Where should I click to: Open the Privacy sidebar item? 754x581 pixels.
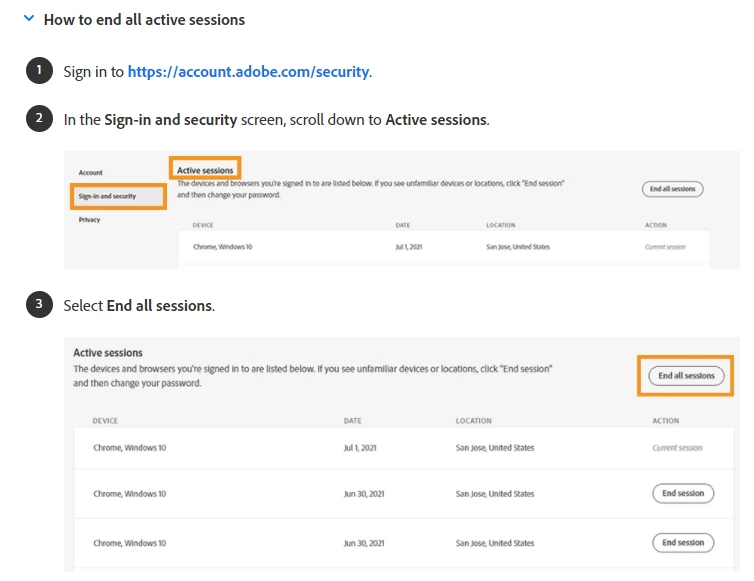90,220
